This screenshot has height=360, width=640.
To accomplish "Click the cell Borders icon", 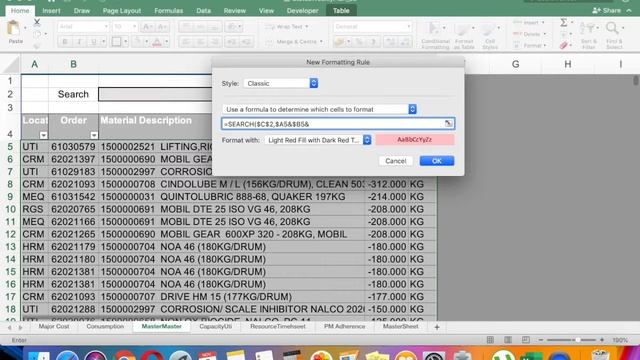I will tap(116, 42).
